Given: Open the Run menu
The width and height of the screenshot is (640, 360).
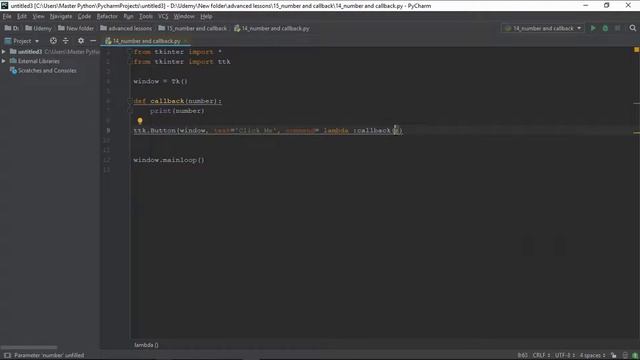Looking at the screenshot, I should click(x=128, y=16).
